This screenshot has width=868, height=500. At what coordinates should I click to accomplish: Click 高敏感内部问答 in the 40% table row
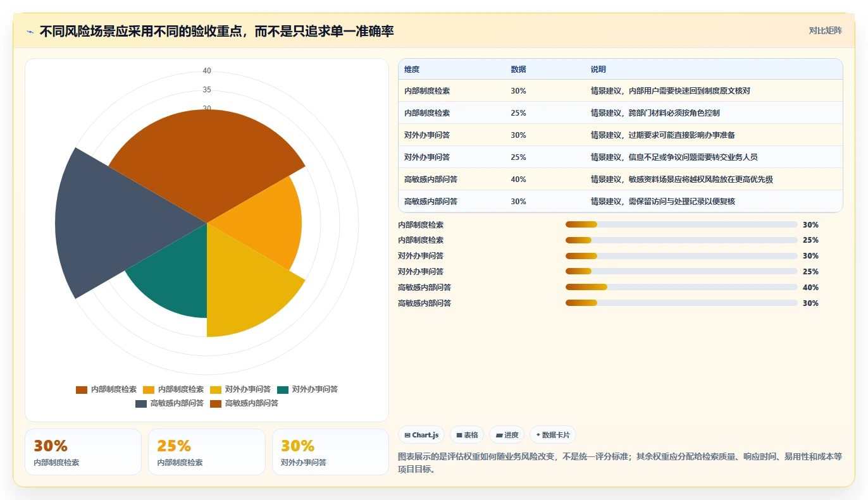click(x=431, y=180)
